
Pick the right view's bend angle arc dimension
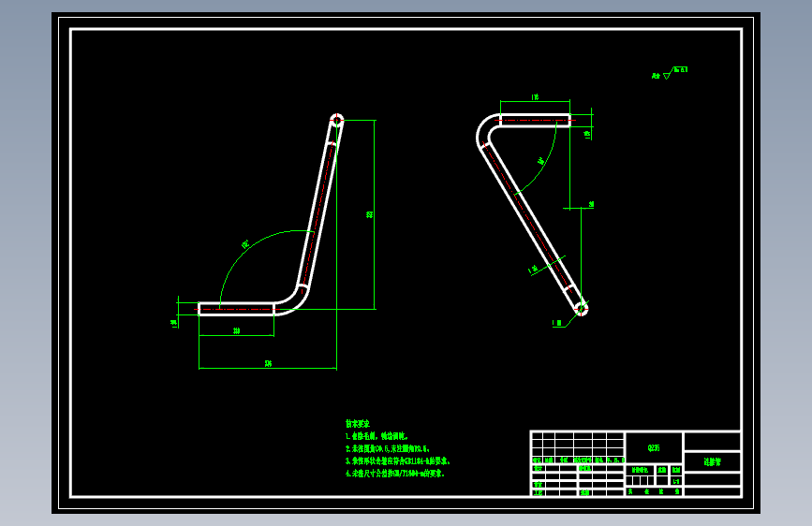(541, 160)
